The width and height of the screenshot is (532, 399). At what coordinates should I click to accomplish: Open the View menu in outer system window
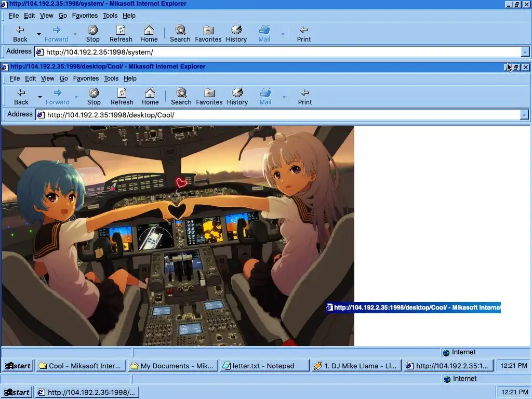pos(46,16)
